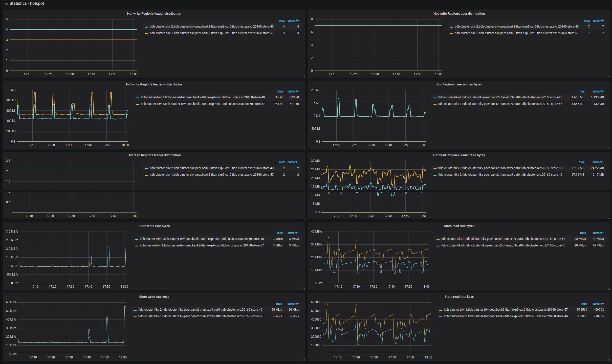Image resolution: width=612 pixels, height=364 pixels.
Task: Click yellow store-57 swatch in leader written bytes legend
Action: click(138, 104)
